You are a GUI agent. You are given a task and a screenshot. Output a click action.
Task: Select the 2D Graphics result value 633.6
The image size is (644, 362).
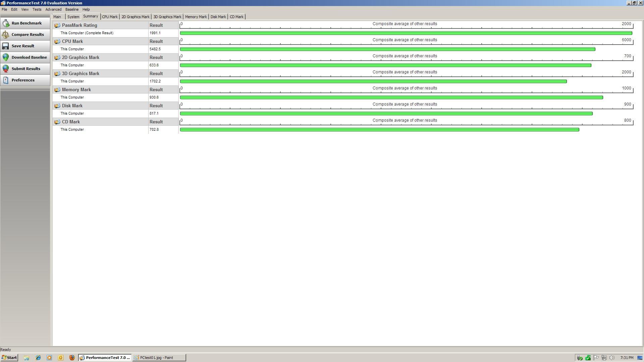click(x=154, y=65)
